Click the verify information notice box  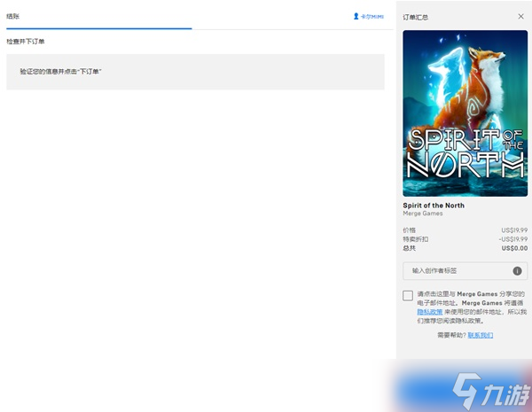click(195, 72)
